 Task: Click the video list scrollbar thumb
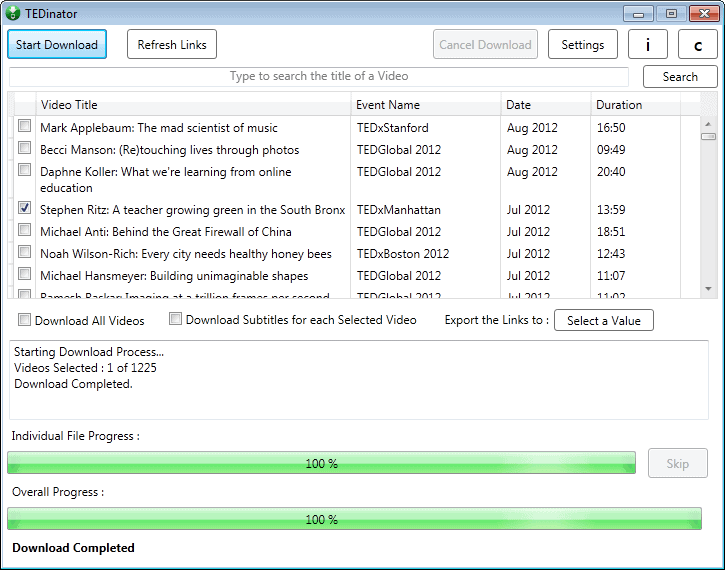pos(708,136)
